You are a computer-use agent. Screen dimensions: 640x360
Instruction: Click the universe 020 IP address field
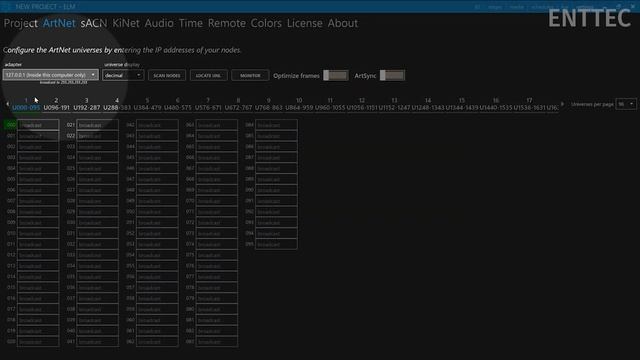pyautogui.click(x=38, y=342)
